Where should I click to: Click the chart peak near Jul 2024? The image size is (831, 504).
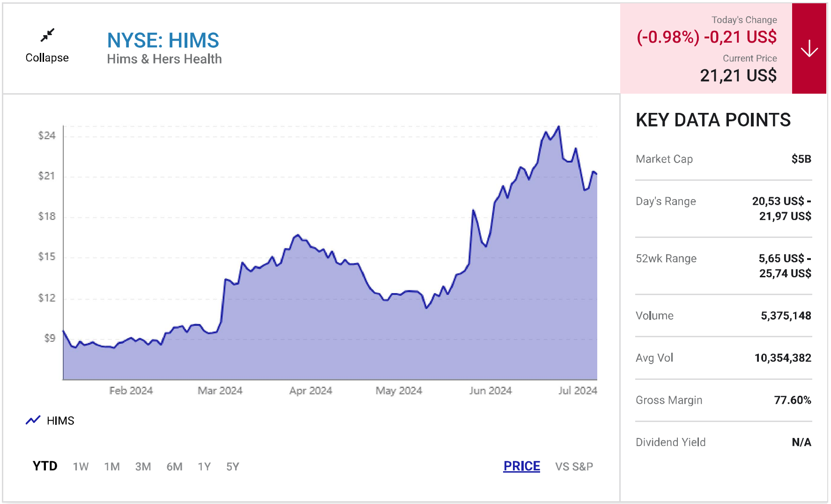coord(558,126)
